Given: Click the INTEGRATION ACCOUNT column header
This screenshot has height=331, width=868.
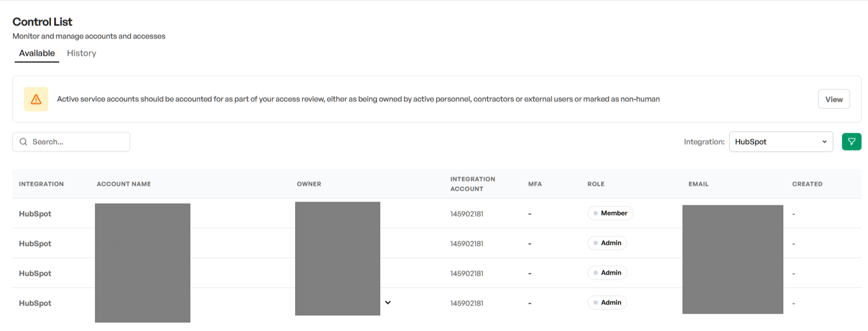Looking at the screenshot, I should coord(473,184).
